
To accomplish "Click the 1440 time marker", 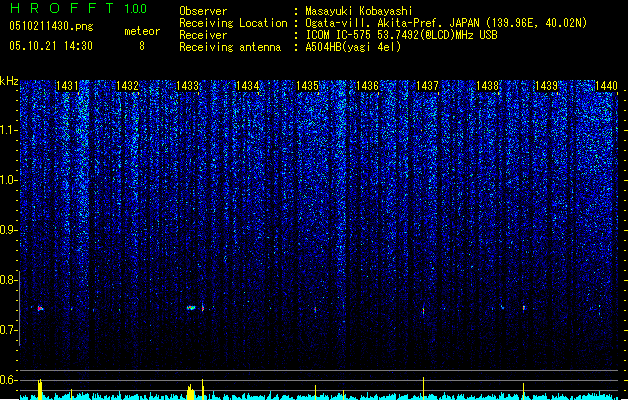I will point(606,86).
